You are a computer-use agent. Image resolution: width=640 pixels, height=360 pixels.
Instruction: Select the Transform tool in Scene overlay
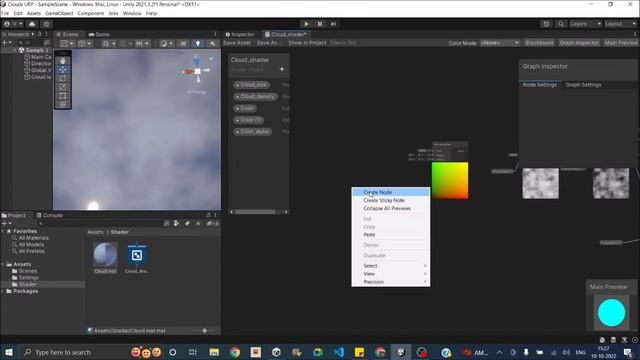click(63, 104)
